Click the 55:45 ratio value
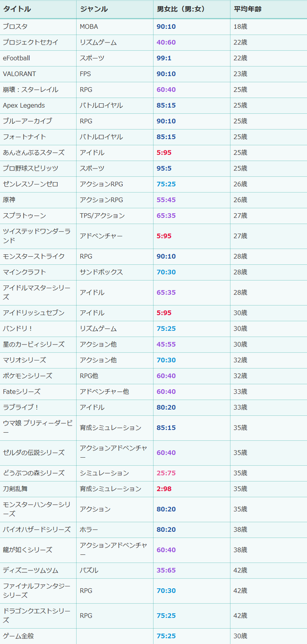This screenshot has height=644, width=307. click(166, 200)
